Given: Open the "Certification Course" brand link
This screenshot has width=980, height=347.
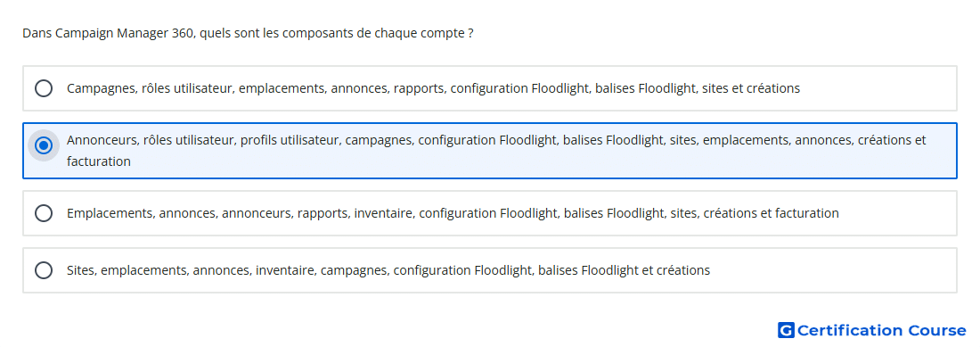Looking at the screenshot, I should coord(872,330).
